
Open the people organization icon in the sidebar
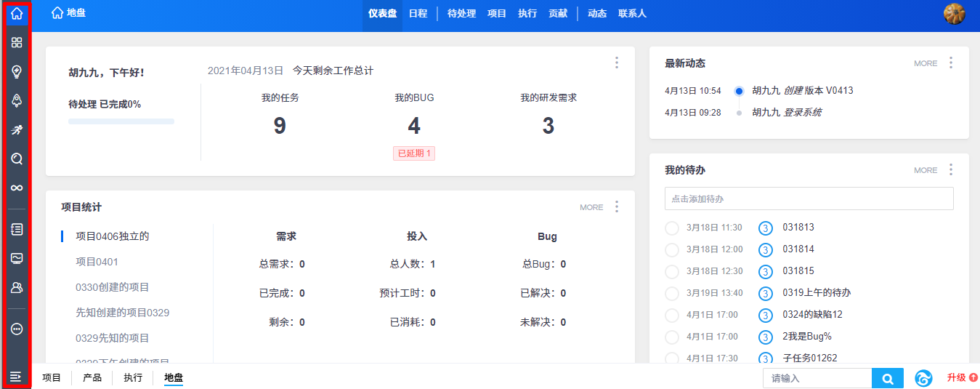click(17, 287)
